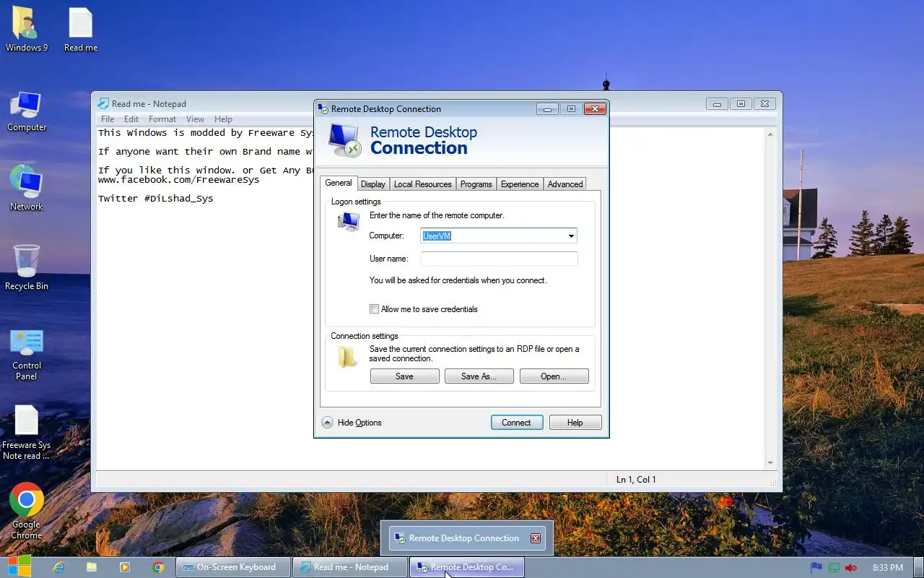Viewport: 924px width, 578px height.
Task: Click the Open... button for saved connections
Action: coord(554,376)
